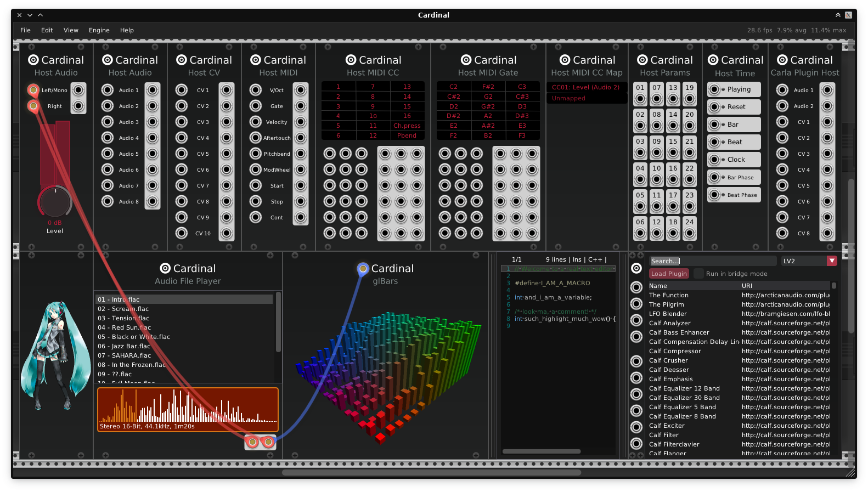868x492 pixels.
Task: Click the Playing jack on Host Time
Action: tap(714, 89)
